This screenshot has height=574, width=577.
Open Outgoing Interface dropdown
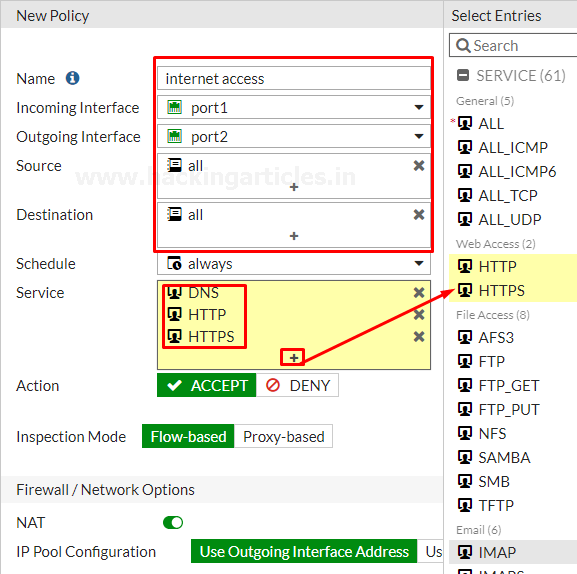[x=419, y=137]
